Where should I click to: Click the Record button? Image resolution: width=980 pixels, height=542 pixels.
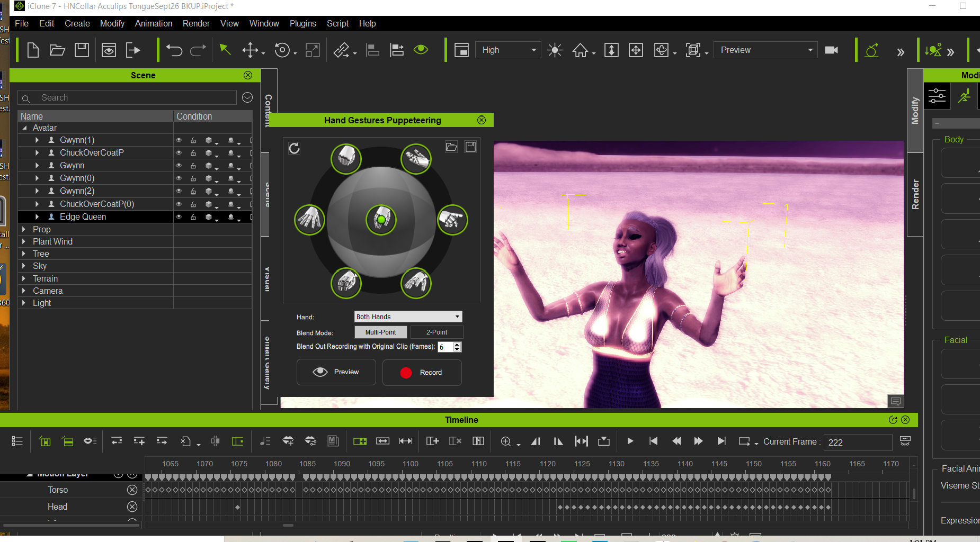click(x=422, y=373)
